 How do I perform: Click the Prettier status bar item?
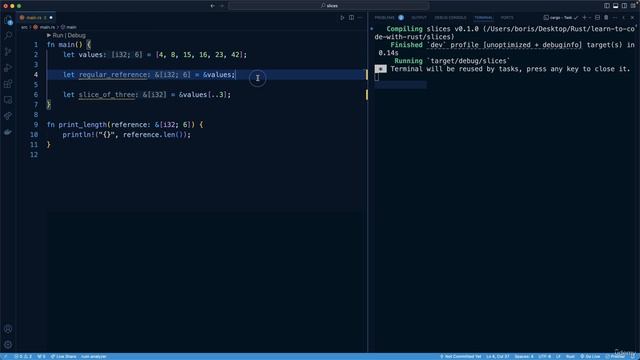point(615,356)
